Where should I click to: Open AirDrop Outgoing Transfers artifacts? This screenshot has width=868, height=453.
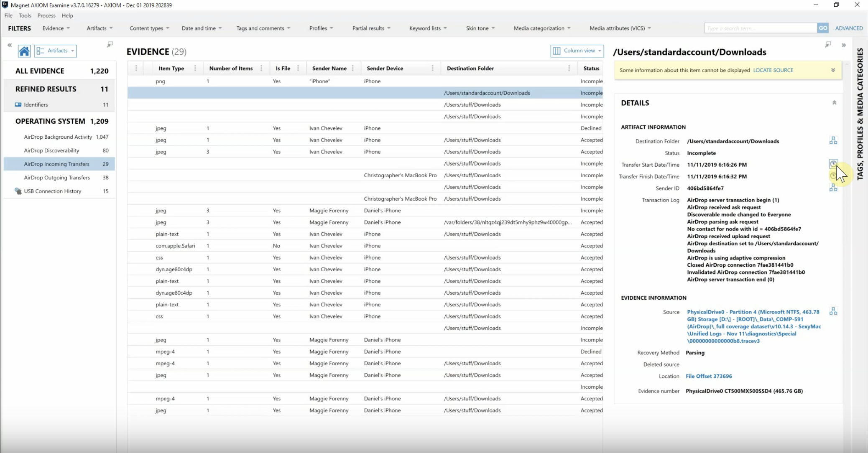(x=59, y=178)
